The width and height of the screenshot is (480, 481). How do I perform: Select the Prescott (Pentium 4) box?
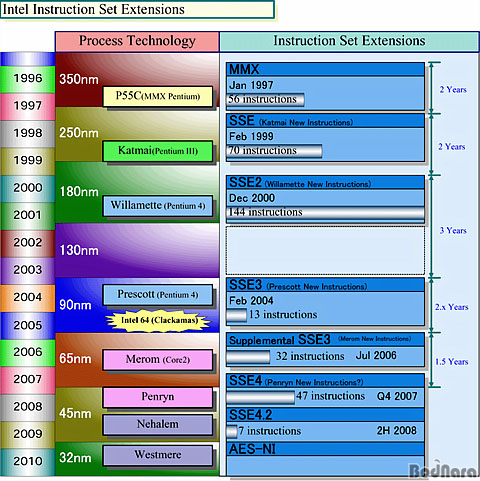click(158, 295)
